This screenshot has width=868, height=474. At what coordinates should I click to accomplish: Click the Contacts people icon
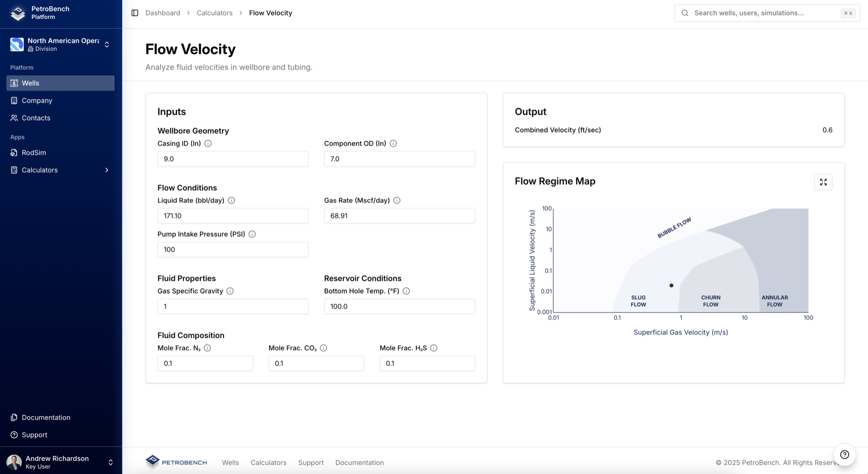tap(14, 118)
